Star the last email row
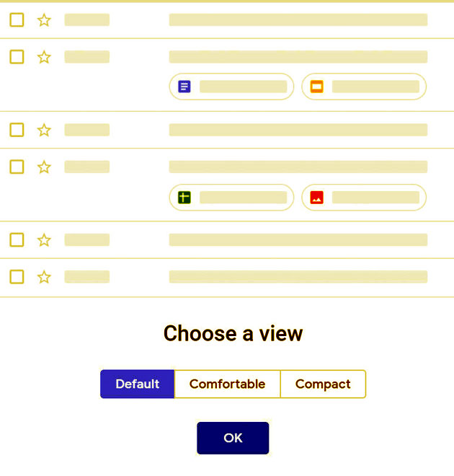The height and width of the screenshot is (476, 454). (x=44, y=277)
